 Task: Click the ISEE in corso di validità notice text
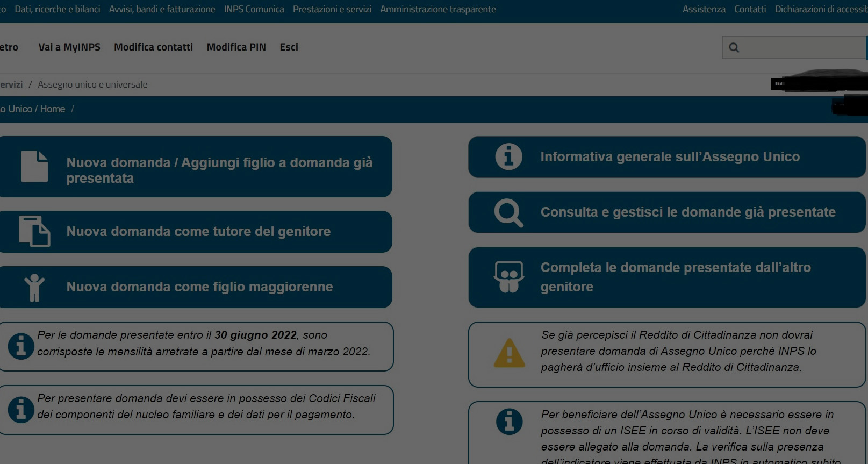pyautogui.click(x=691, y=437)
